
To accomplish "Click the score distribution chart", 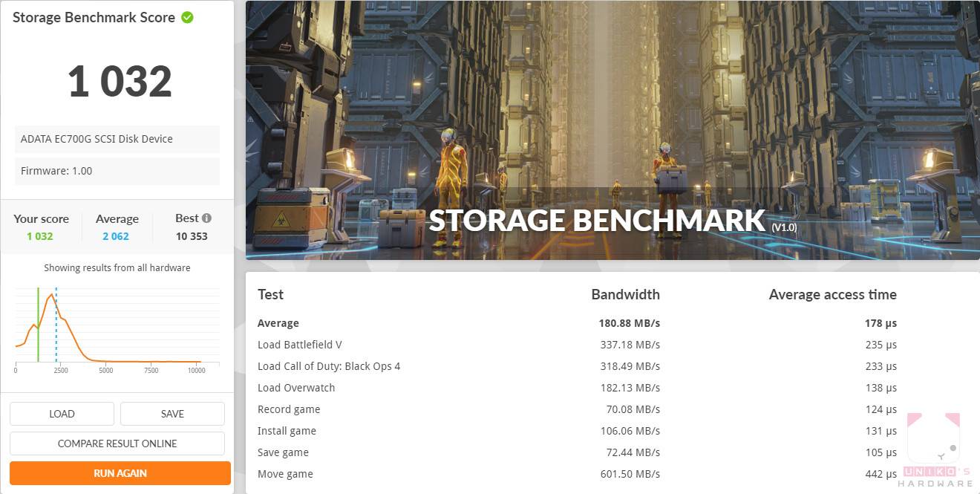I will click(117, 328).
